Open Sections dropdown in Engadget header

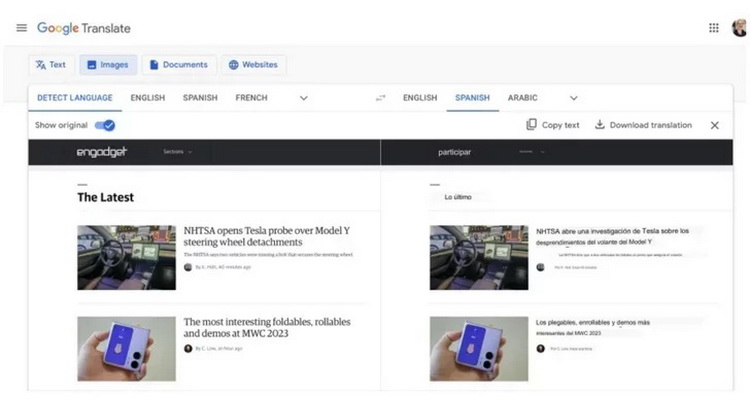177,152
